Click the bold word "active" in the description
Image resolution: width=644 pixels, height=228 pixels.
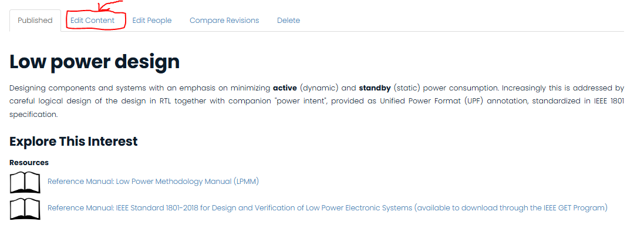[x=285, y=88]
